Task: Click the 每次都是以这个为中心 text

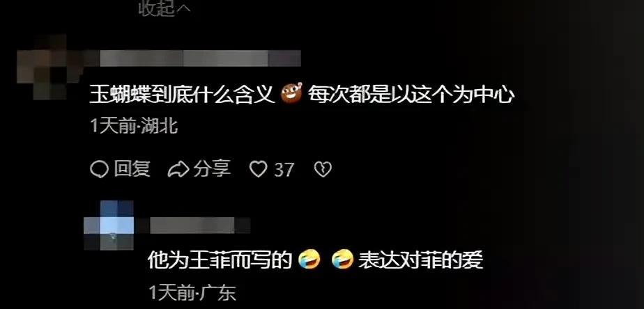Action: [411, 95]
